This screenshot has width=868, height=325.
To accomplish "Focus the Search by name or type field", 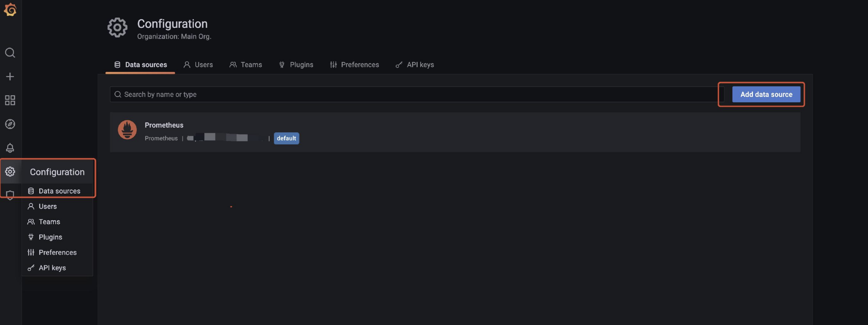I will [417, 94].
